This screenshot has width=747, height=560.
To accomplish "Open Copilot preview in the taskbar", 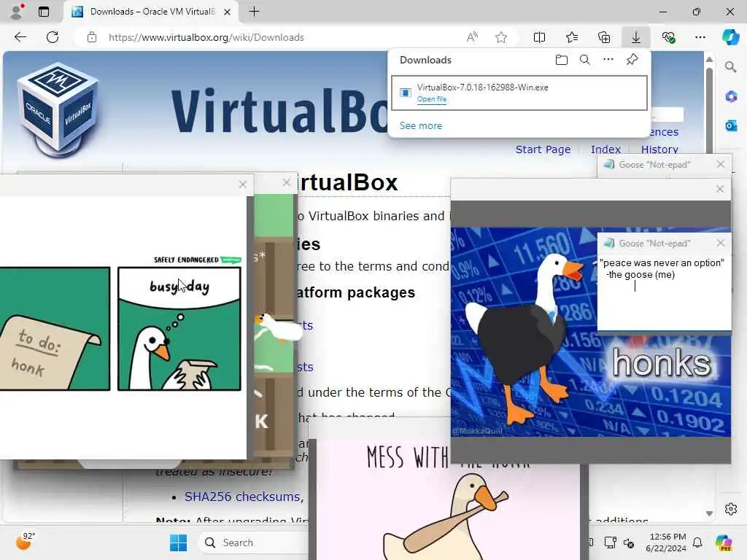I will click(724, 542).
